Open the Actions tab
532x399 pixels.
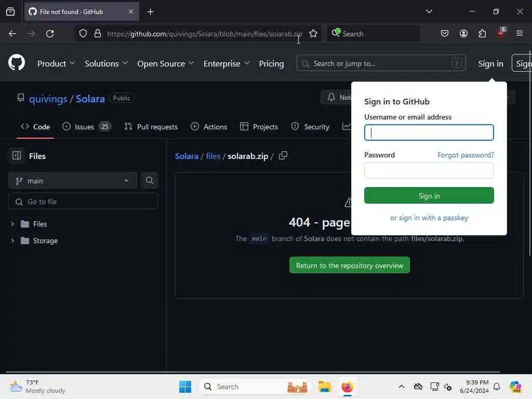(x=209, y=127)
